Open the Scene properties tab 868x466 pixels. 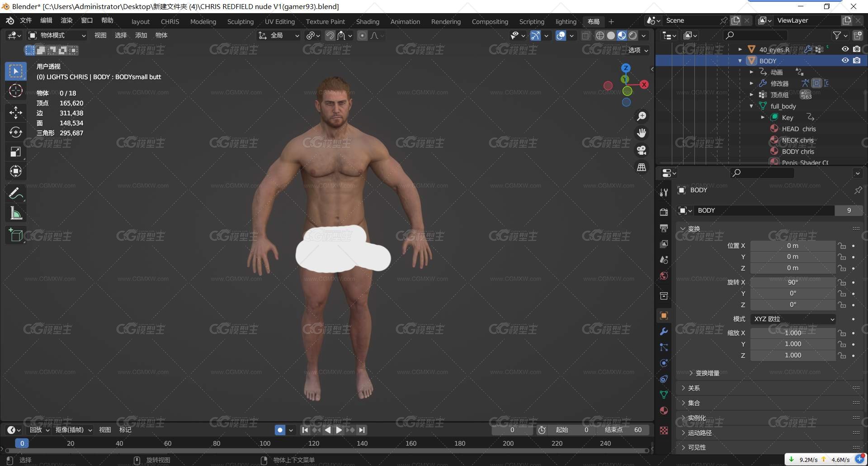click(x=664, y=260)
